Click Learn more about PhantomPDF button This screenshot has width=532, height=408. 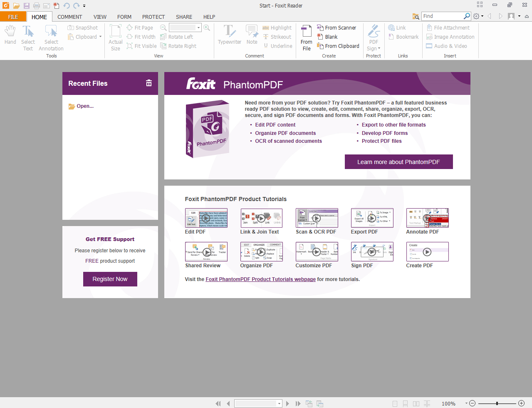(398, 162)
